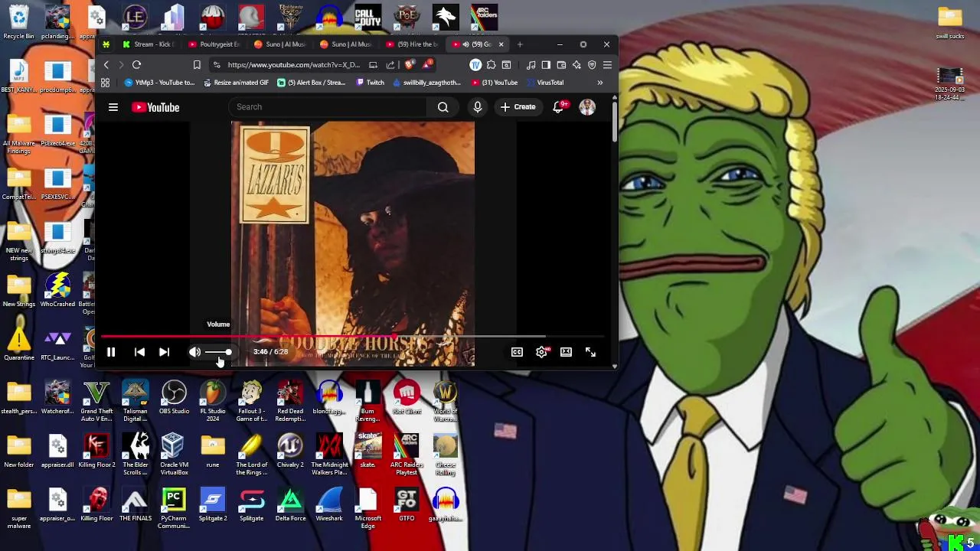980x551 pixels.
Task: Open the browser extensions puzzle icon
Action: (491, 65)
